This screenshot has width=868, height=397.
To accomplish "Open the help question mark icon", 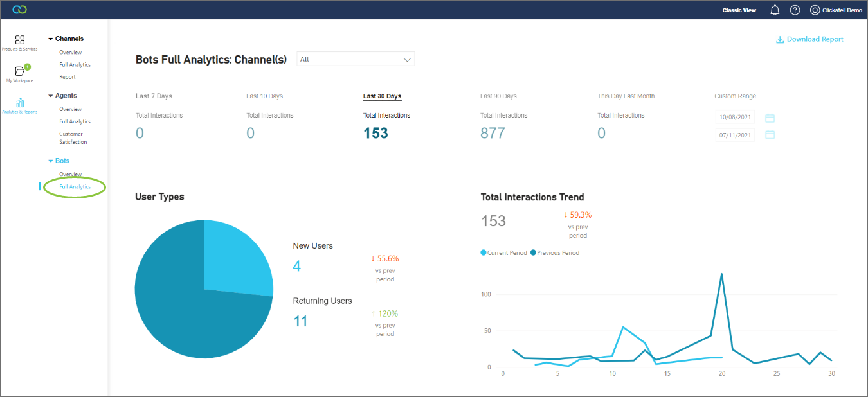I will tap(795, 10).
